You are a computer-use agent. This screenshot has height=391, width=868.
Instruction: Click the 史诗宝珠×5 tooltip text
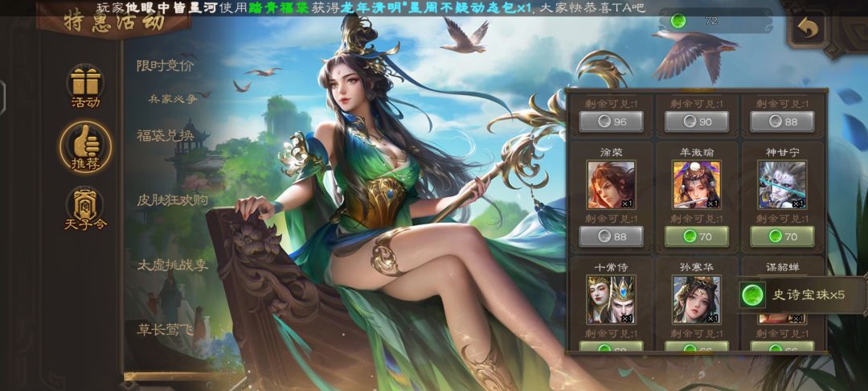click(809, 295)
